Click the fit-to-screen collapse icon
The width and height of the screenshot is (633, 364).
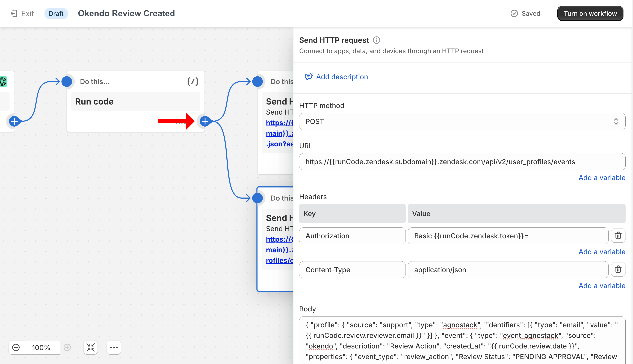(x=91, y=347)
